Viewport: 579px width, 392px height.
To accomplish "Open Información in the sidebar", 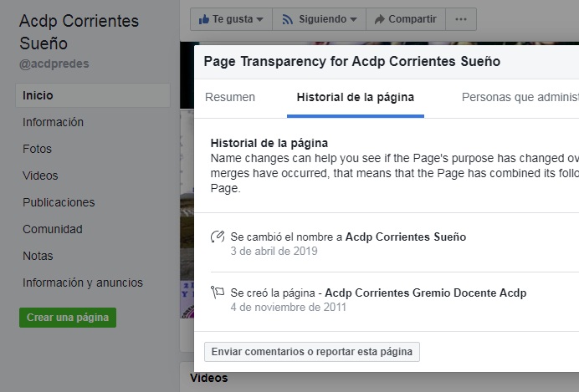I will tap(53, 122).
